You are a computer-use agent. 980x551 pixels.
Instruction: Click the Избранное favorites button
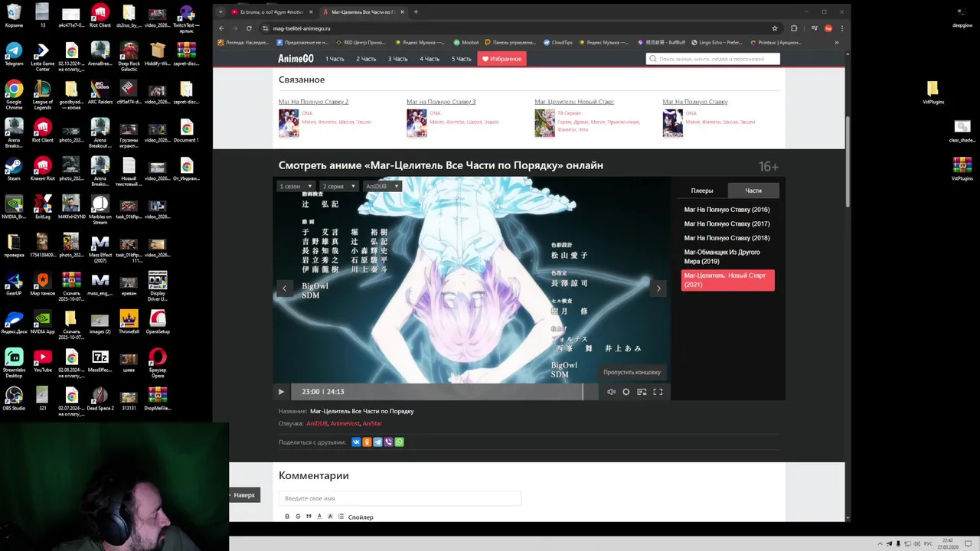click(x=501, y=59)
